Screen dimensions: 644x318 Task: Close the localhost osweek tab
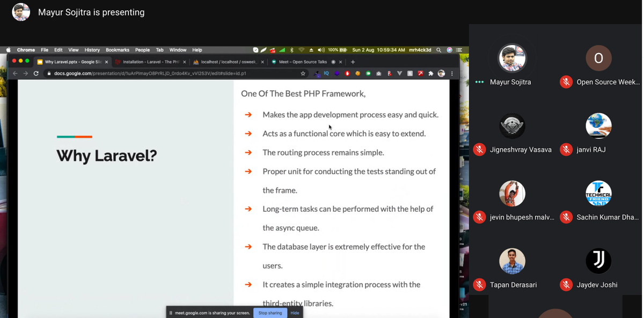[263, 62]
